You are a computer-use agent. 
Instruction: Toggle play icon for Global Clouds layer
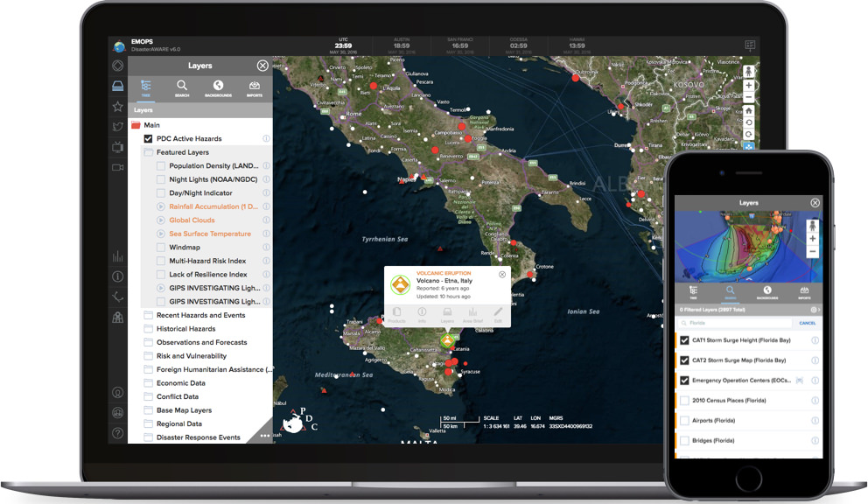160,220
